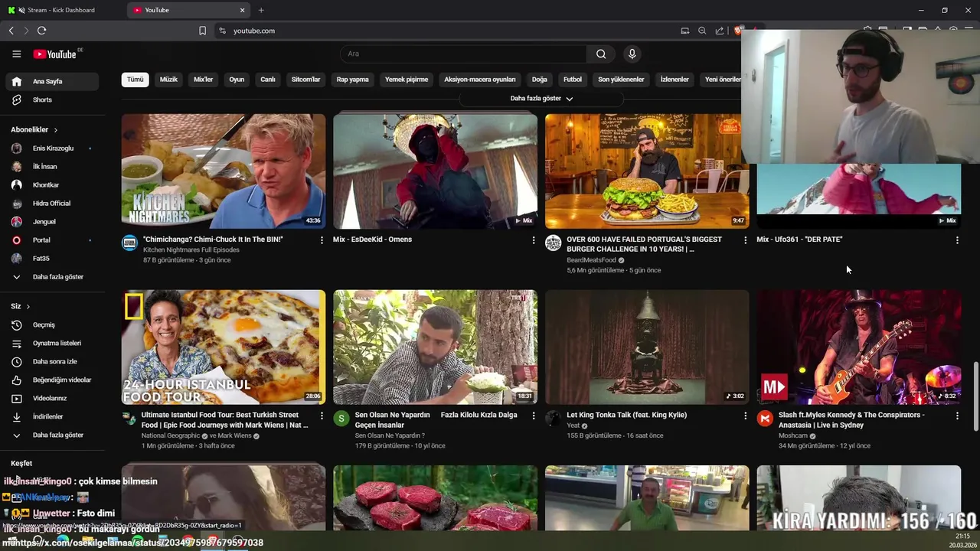This screenshot has height=551, width=980.
Task: Open a new browser tab
Action: tap(261, 10)
